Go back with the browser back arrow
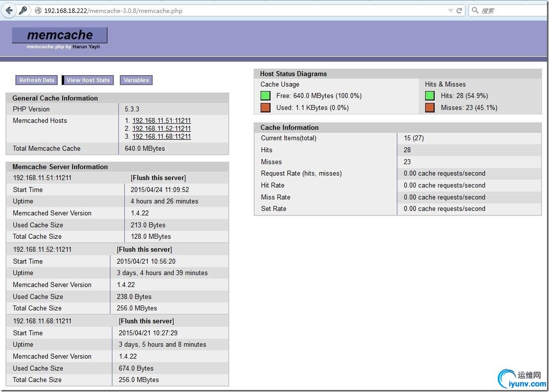 pos(9,10)
